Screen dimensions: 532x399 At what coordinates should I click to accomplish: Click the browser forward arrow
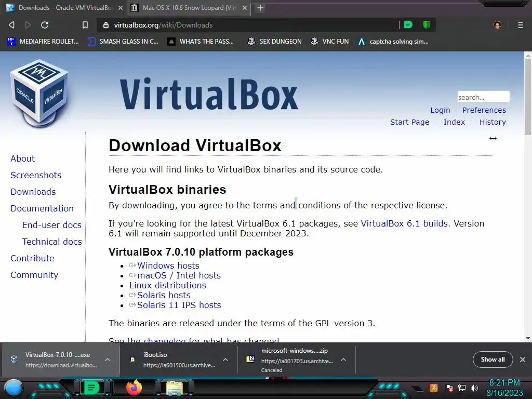[x=28, y=25]
